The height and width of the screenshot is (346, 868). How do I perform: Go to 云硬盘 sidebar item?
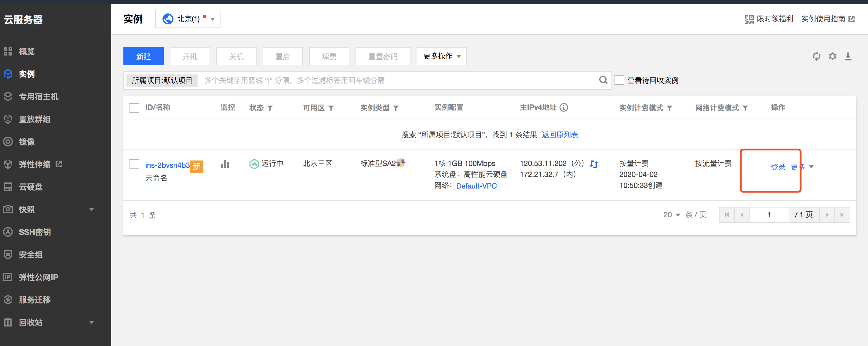[x=31, y=187]
